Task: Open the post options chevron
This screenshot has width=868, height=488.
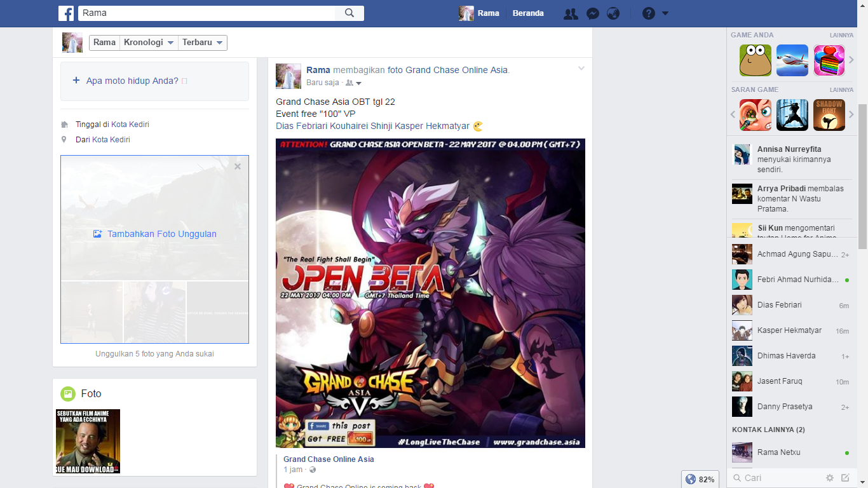Action: click(581, 69)
